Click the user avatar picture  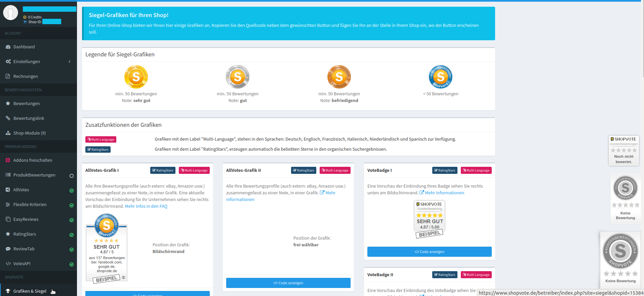tap(10, 13)
